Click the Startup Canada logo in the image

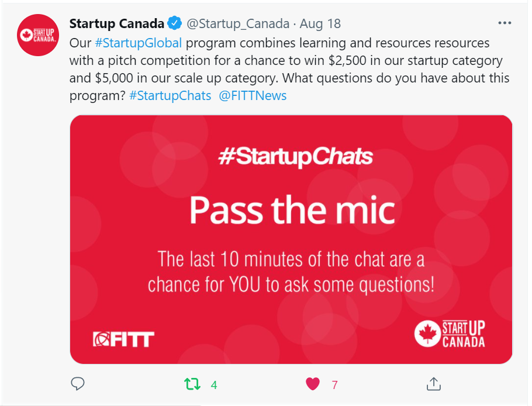tap(450, 334)
